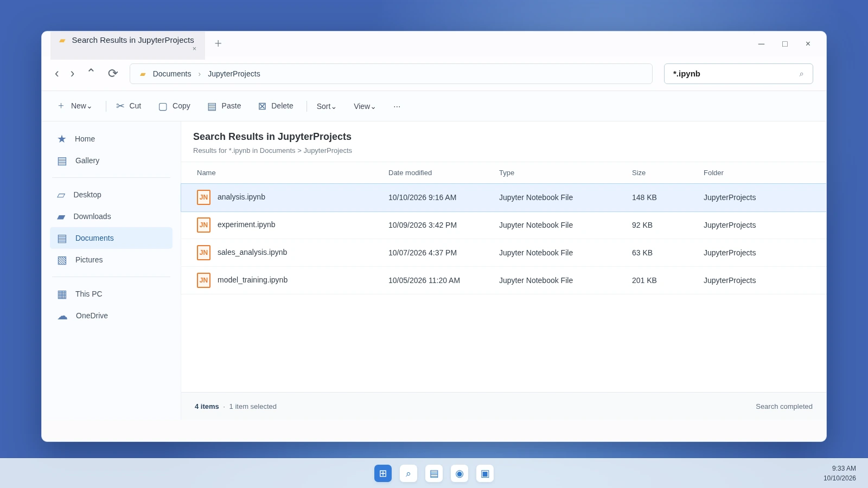Open Home in the sidebar
This screenshot has height=488, width=868.
point(111,139)
